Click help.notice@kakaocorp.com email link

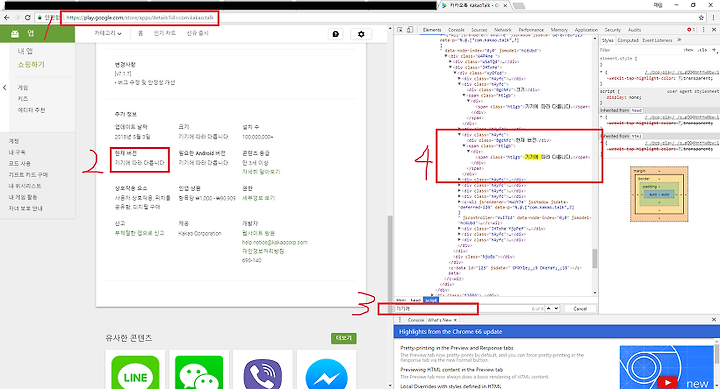coord(275,242)
